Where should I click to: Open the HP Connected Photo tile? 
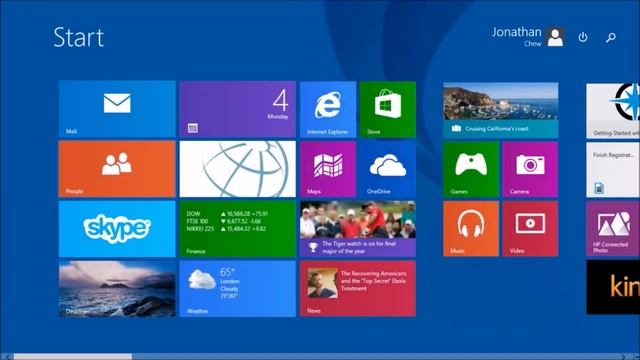tap(613, 229)
